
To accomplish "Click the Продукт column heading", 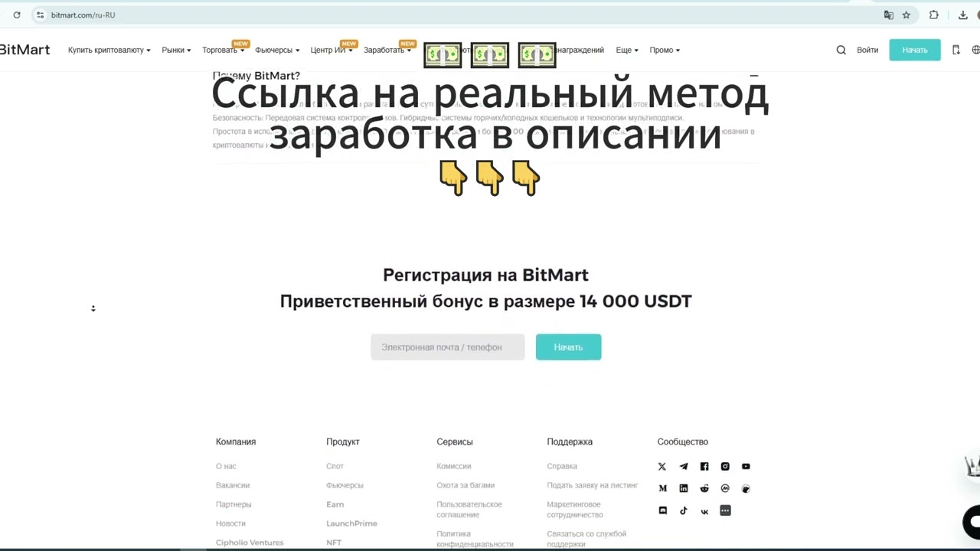I will (342, 442).
